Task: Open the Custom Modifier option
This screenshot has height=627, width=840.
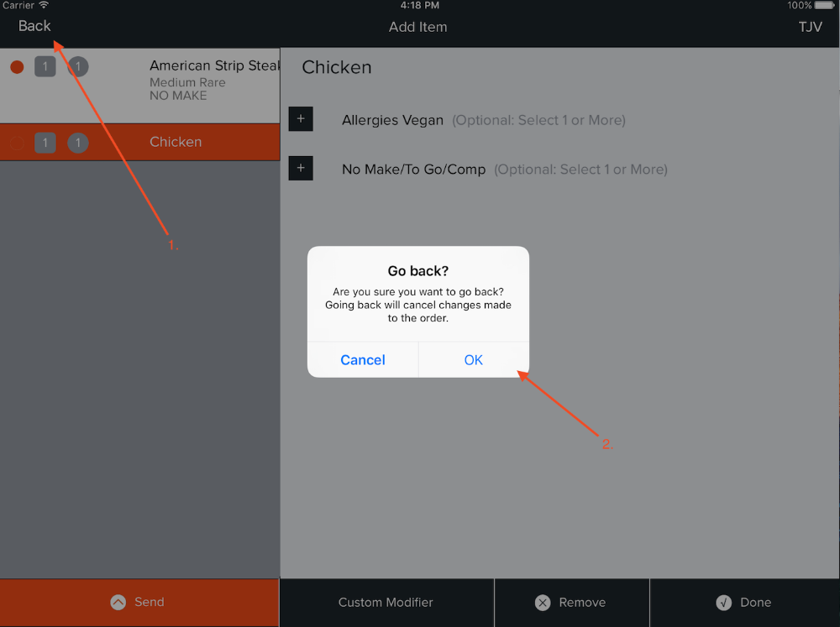Action: (x=386, y=603)
